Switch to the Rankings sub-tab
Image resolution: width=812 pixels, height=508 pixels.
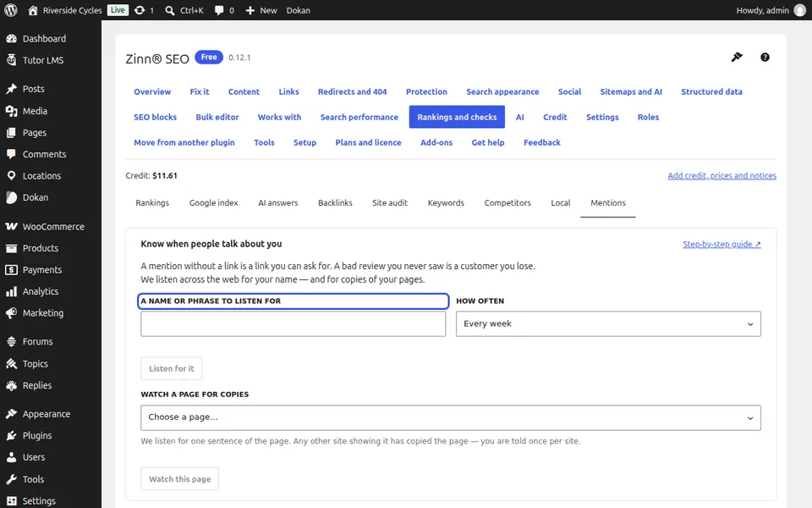(152, 202)
